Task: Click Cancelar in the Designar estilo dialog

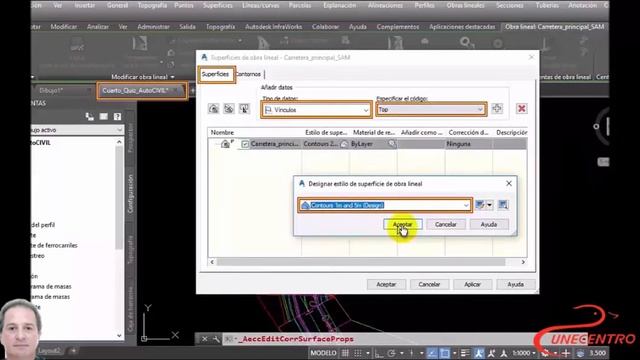Action: click(446, 224)
